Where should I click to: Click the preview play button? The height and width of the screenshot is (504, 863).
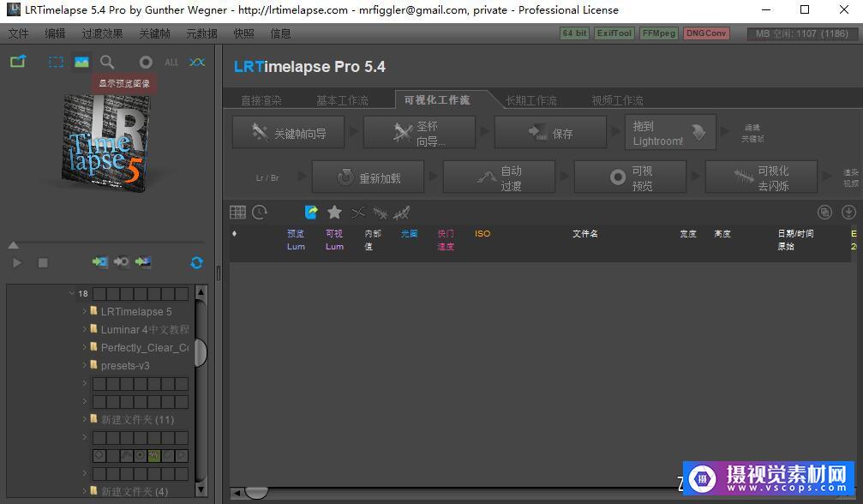pyautogui.click(x=17, y=263)
